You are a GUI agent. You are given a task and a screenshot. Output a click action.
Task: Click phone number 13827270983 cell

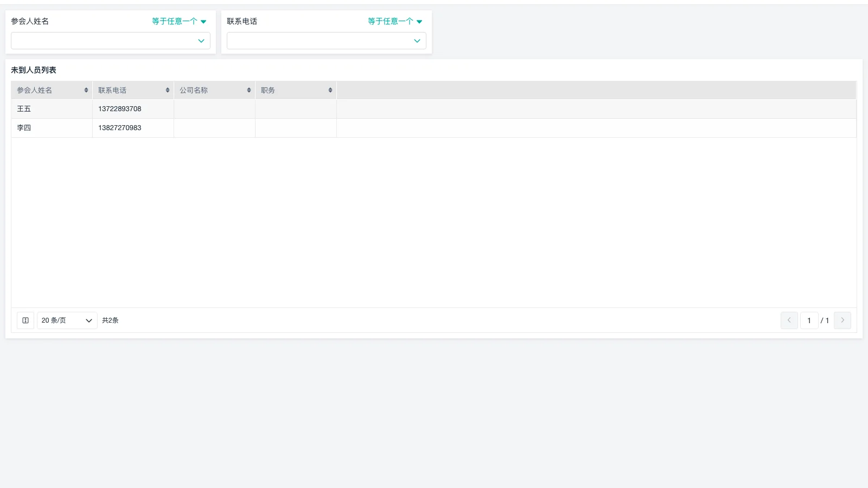tap(120, 128)
